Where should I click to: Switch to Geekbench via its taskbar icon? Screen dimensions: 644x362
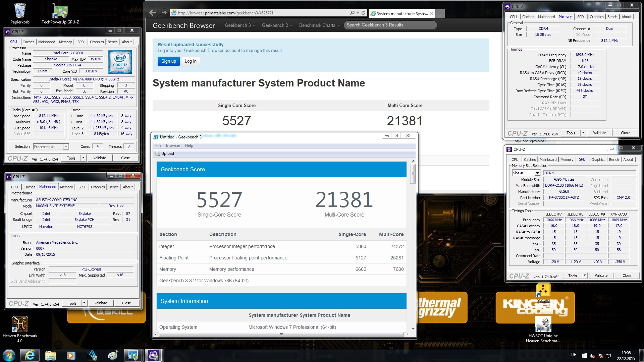click(x=133, y=355)
